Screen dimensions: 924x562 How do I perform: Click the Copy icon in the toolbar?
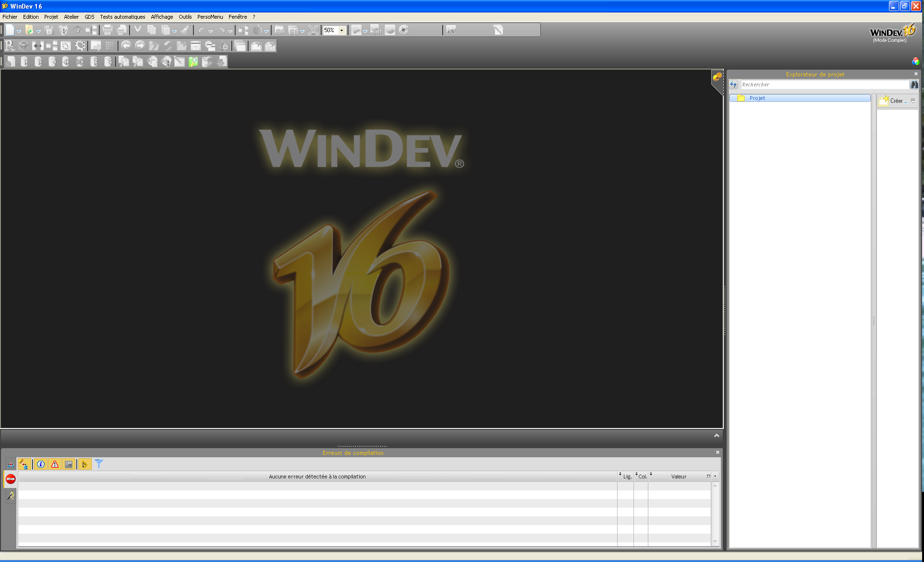click(x=152, y=30)
